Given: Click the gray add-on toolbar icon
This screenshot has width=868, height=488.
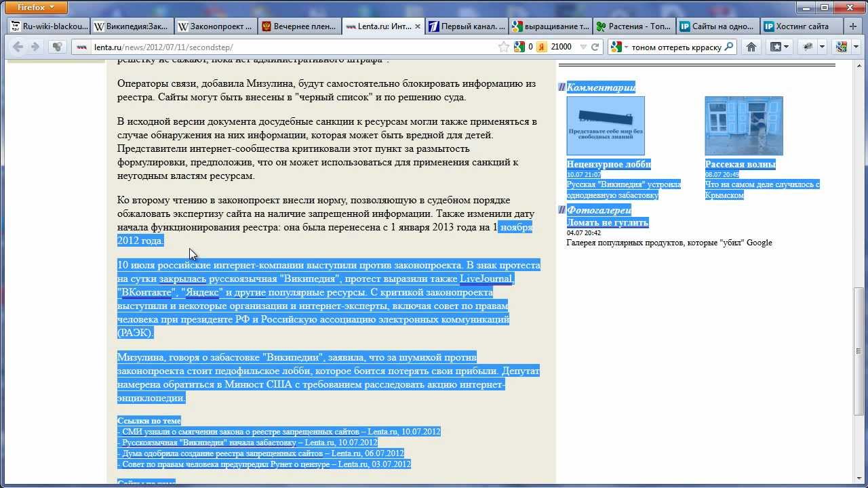Looking at the screenshot, I should click(807, 47).
